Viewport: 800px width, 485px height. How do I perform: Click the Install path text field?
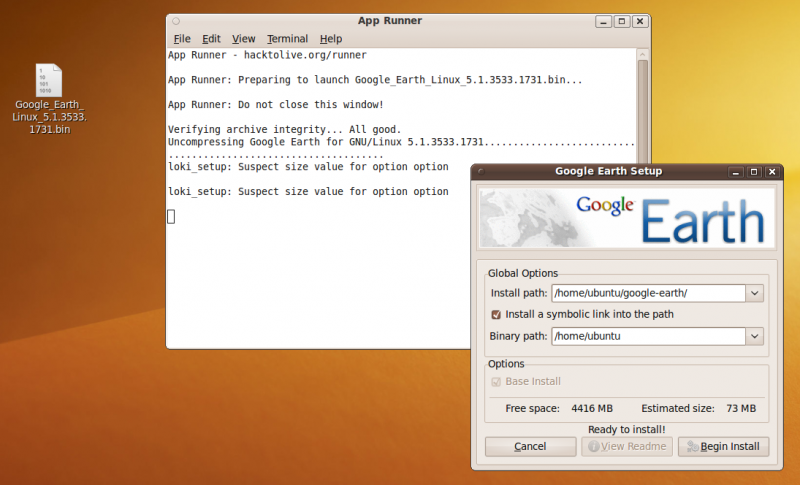coord(648,293)
